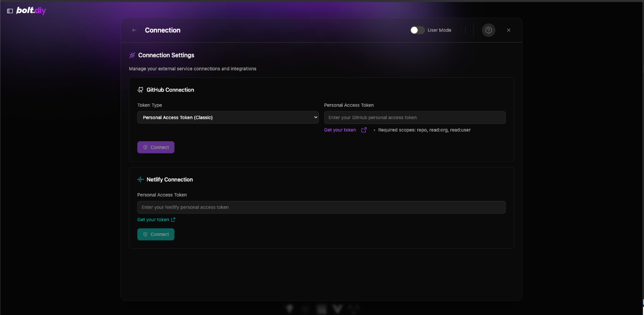Click the bolt.diy logo
This screenshot has width=644, height=315.
click(31, 11)
